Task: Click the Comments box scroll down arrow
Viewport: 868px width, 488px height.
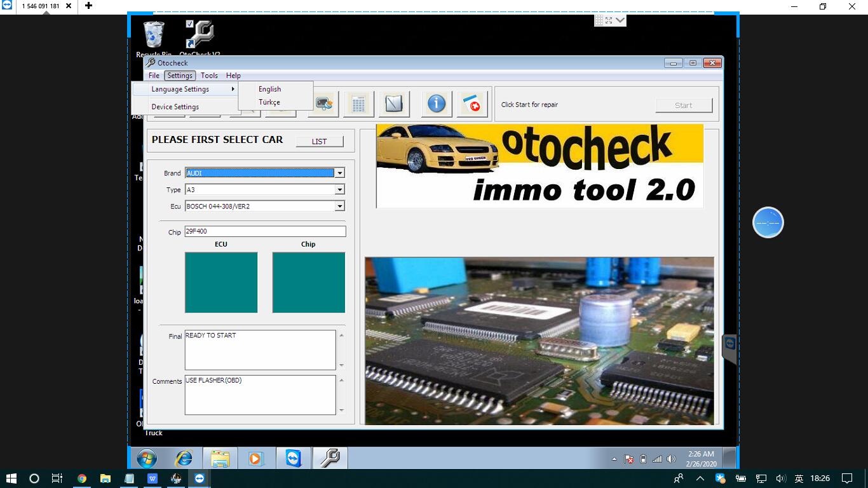Action: (341, 410)
